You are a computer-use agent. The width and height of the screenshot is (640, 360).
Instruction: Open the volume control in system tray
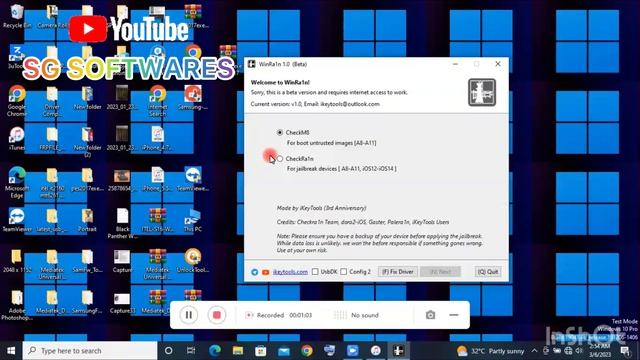click(579, 351)
